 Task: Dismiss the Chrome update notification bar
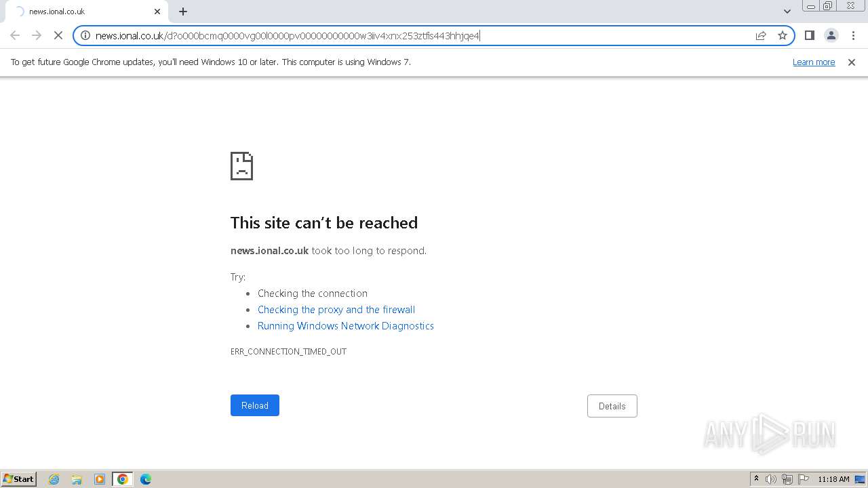(852, 62)
